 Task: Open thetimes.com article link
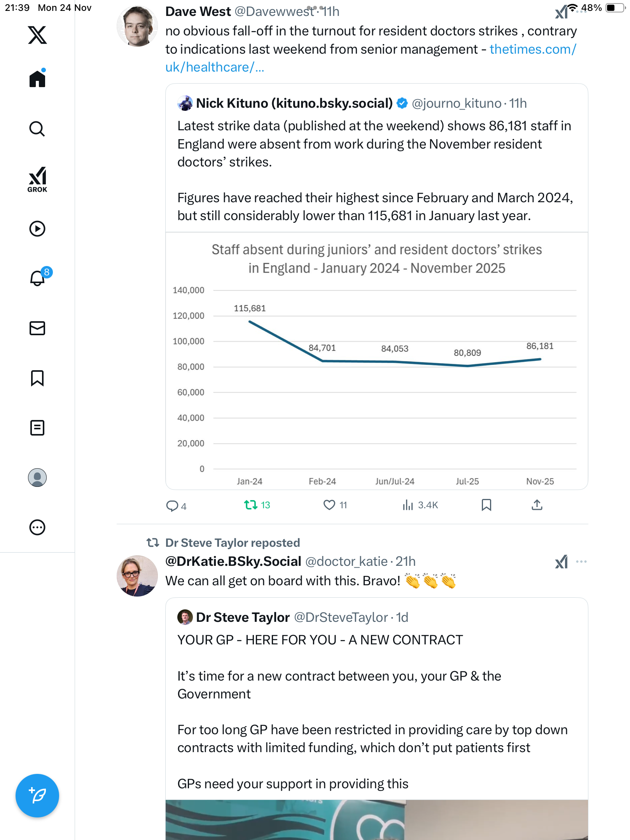pyautogui.click(x=532, y=49)
